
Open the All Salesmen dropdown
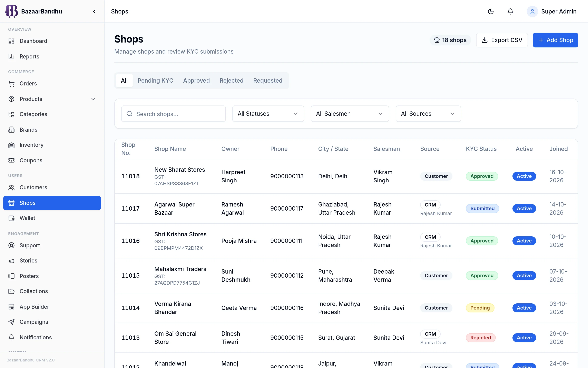pyautogui.click(x=350, y=114)
